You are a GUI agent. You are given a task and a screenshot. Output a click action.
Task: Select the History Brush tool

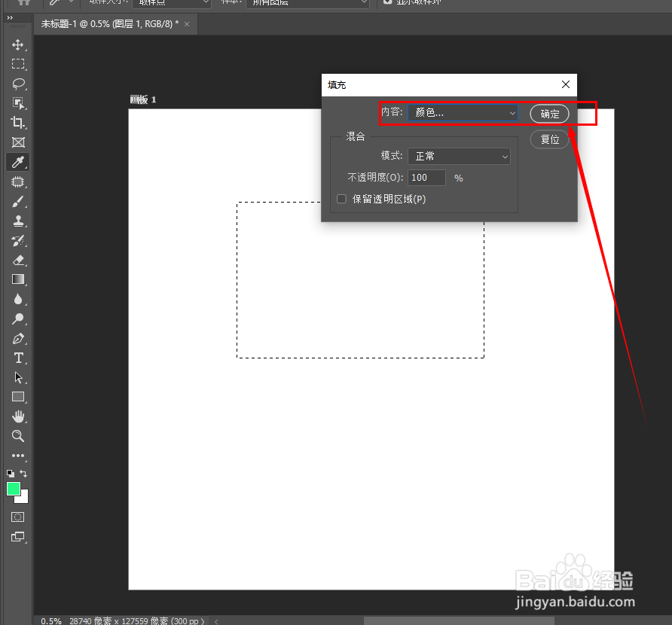click(x=18, y=241)
